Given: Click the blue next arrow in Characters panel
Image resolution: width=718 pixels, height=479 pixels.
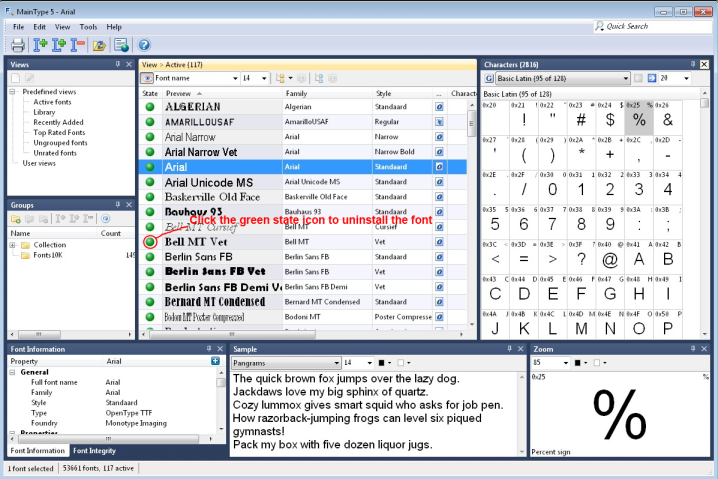Looking at the screenshot, I should (652, 78).
